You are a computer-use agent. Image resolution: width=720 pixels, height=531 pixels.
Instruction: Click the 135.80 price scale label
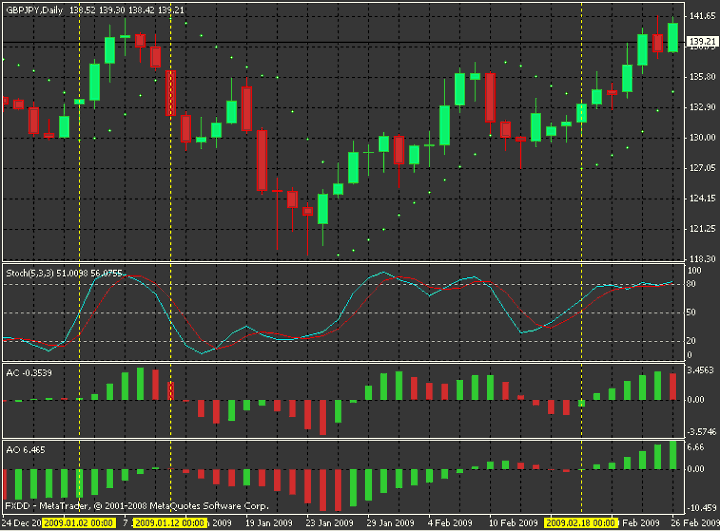coord(700,76)
